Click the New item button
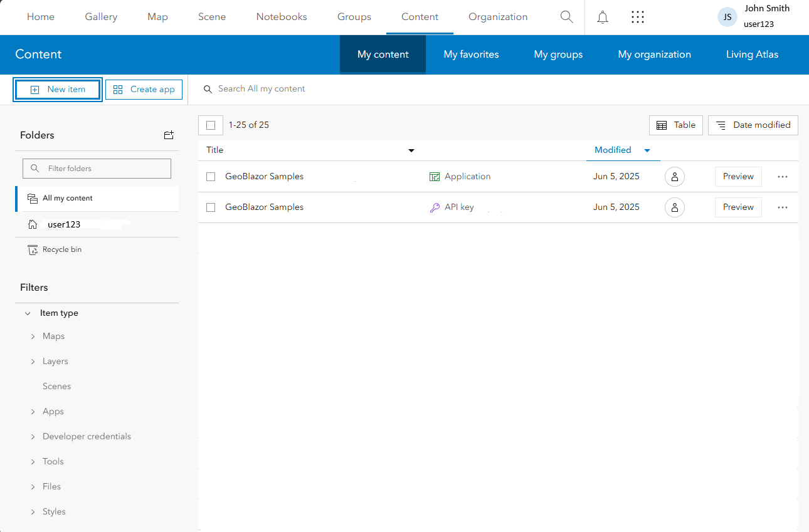The height and width of the screenshot is (532, 809). pos(58,90)
